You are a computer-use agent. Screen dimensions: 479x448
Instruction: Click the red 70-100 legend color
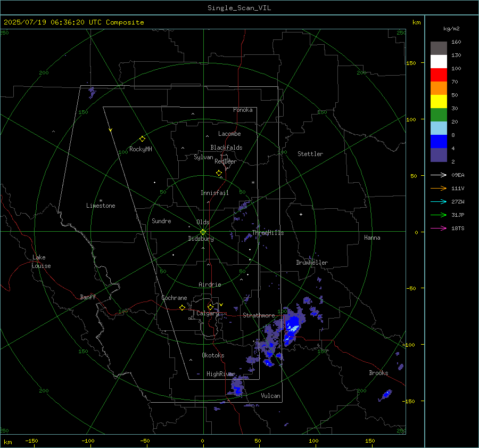point(439,75)
